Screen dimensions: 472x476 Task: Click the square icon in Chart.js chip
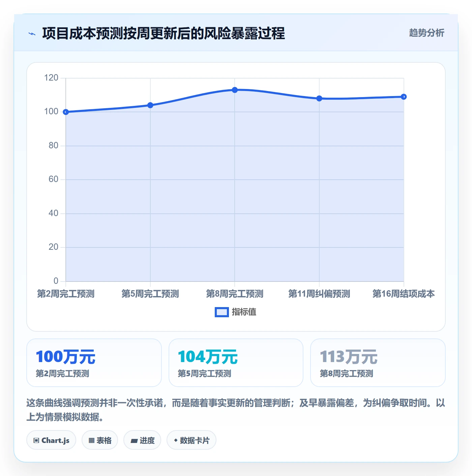pos(36,440)
